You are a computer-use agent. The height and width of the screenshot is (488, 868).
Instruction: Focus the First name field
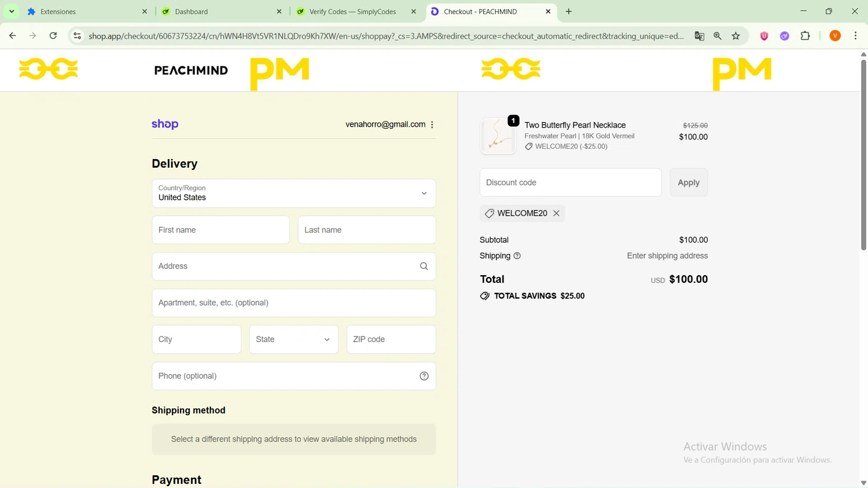220,230
